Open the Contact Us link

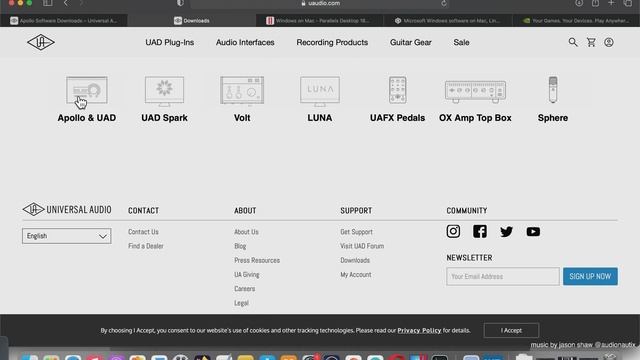coord(143,232)
